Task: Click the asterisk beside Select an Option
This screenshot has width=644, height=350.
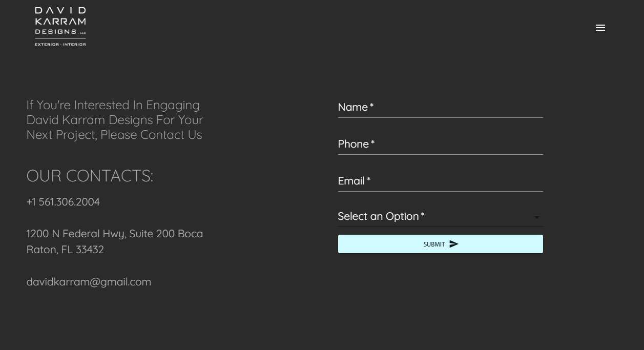Action: (423, 215)
